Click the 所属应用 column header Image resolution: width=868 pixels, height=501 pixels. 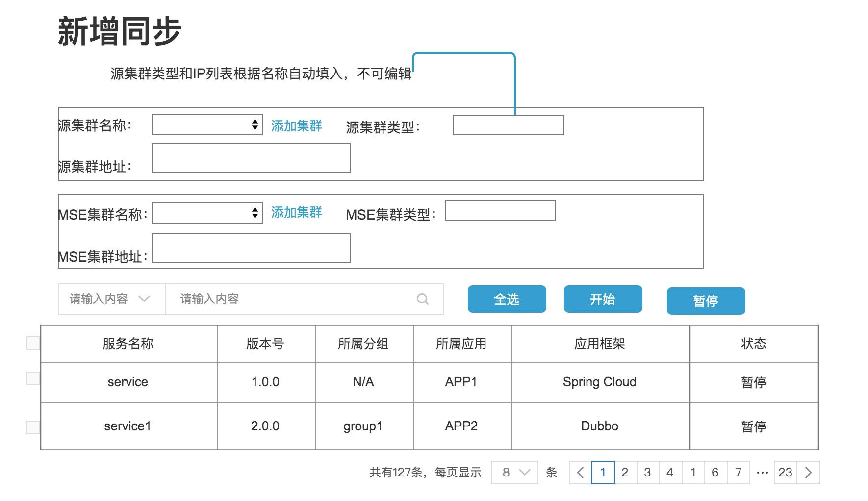pyautogui.click(x=462, y=344)
